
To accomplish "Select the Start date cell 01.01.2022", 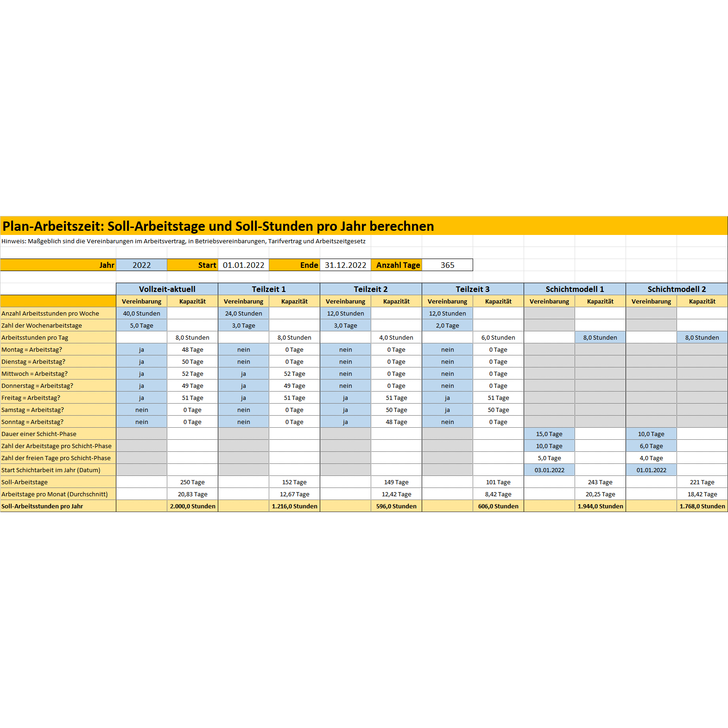I will pyautogui.click(x=243, y=265).
